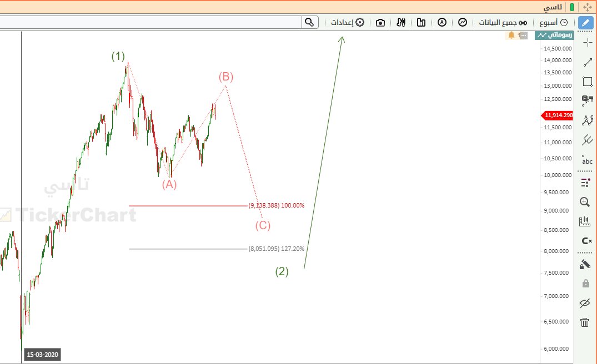Screen dimensions: 597x364
Task: Delete drawings using the trash icon
Action: pyautogui.click(x=585, y=322)
